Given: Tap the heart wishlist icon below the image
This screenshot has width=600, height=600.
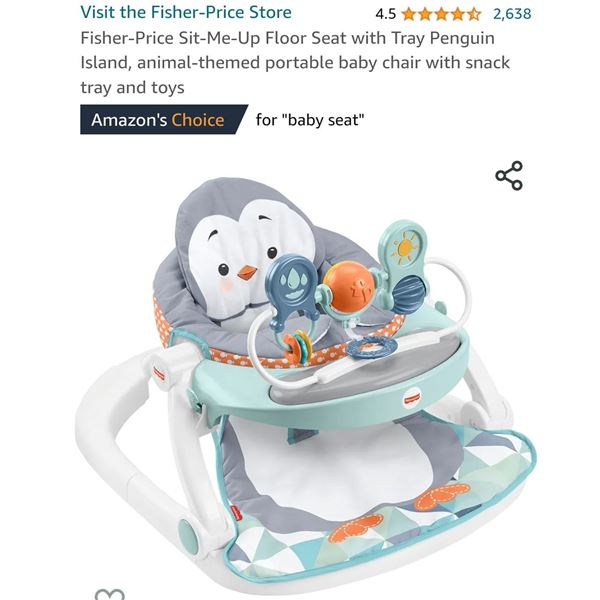Looking at the screenshot, I should pyautogui.click(x=110, y=594).
